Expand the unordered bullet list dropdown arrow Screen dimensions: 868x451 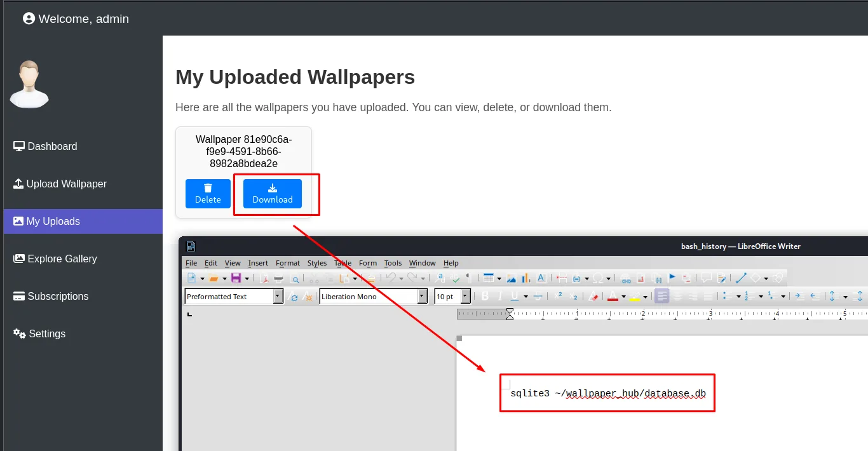738,297
